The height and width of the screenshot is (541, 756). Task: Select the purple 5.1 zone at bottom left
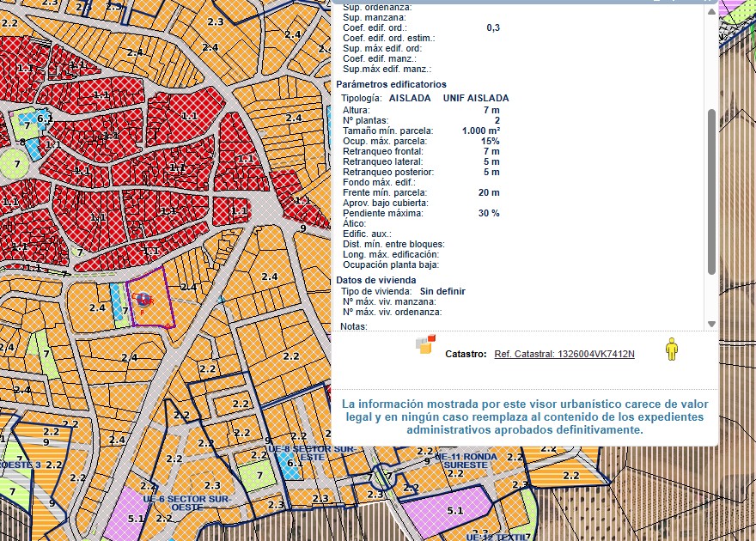134,516
